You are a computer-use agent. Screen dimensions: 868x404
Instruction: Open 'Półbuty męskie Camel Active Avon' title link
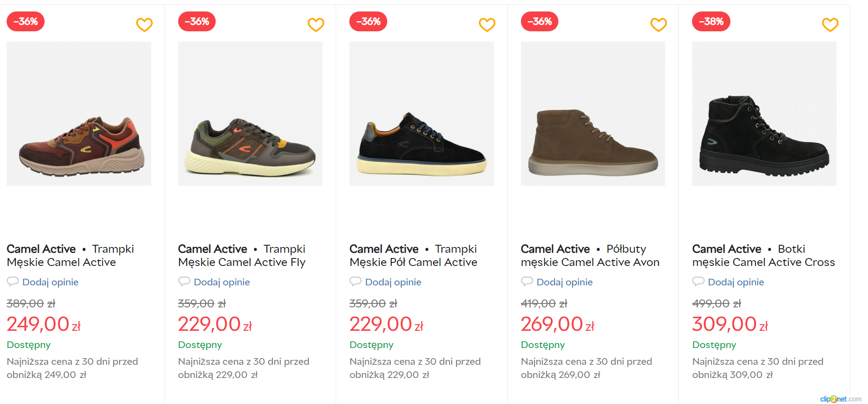tap(590, 256)
